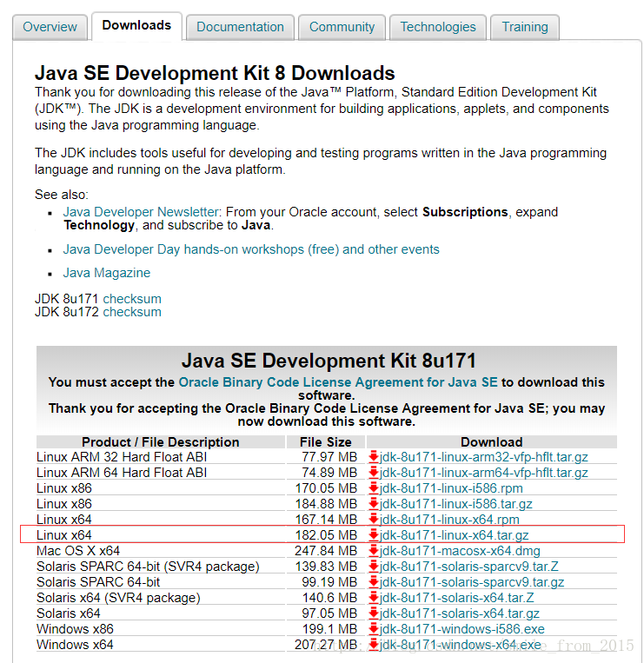Click download arrow icon for jdk-8u171-solaris-sparcv9.tar.gz
644x663 pixels.
click(374, 582)
